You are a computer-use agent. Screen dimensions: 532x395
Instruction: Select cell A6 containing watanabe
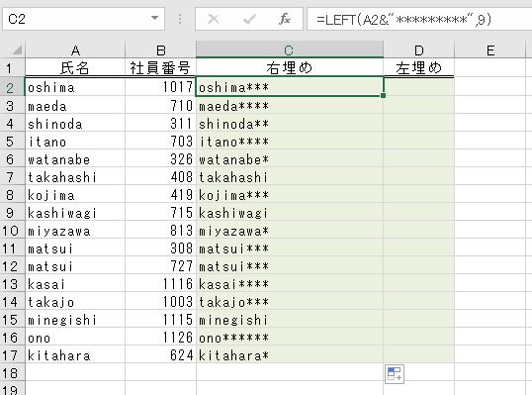[x=75, y=159]
